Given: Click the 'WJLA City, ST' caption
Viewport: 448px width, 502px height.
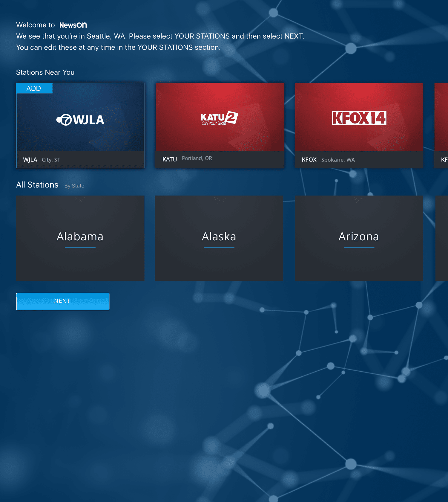Looking at the screenshot, I should point(42,160).
